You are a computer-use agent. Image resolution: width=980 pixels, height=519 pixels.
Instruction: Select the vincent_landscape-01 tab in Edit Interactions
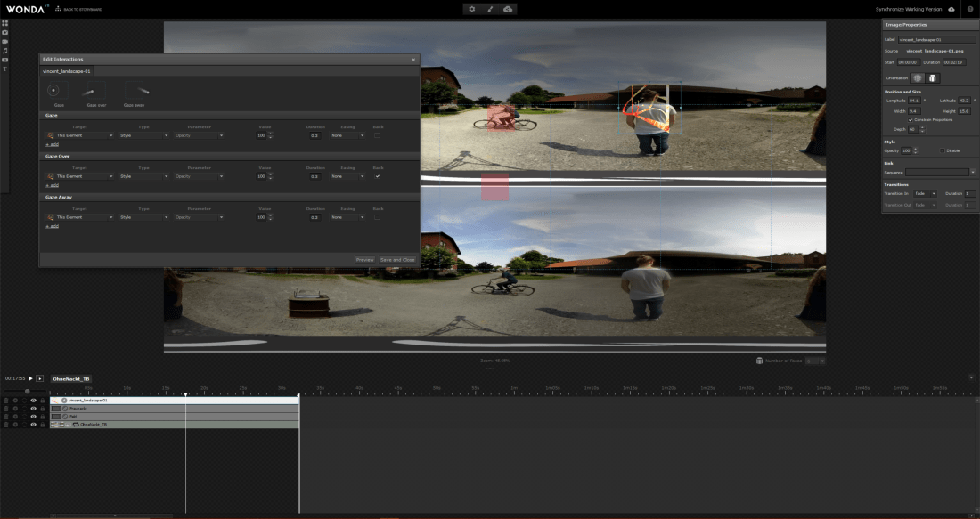[67, 71]
